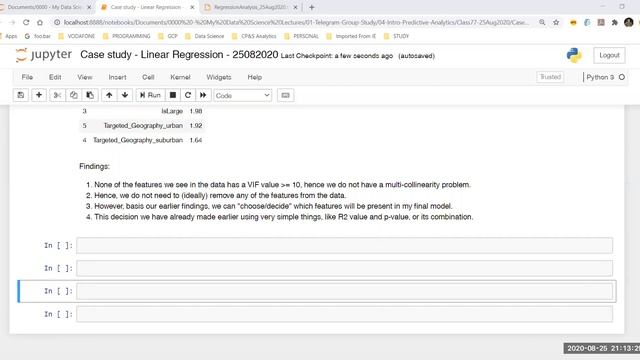Viewport: 640px width, 360px height.
Task: Run the selected cell
Action: [x=150, y=95]
